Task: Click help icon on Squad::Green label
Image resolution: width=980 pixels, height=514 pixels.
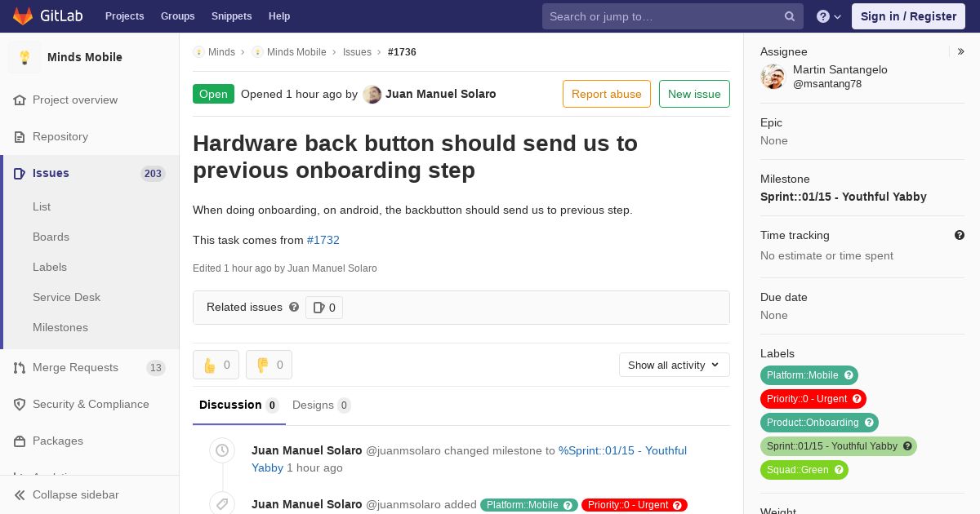Action: pyautogui.click(x=839, y=470)
